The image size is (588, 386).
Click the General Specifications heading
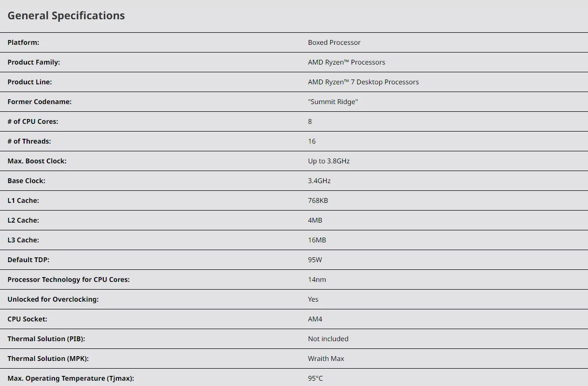click(x=66, y=16)
